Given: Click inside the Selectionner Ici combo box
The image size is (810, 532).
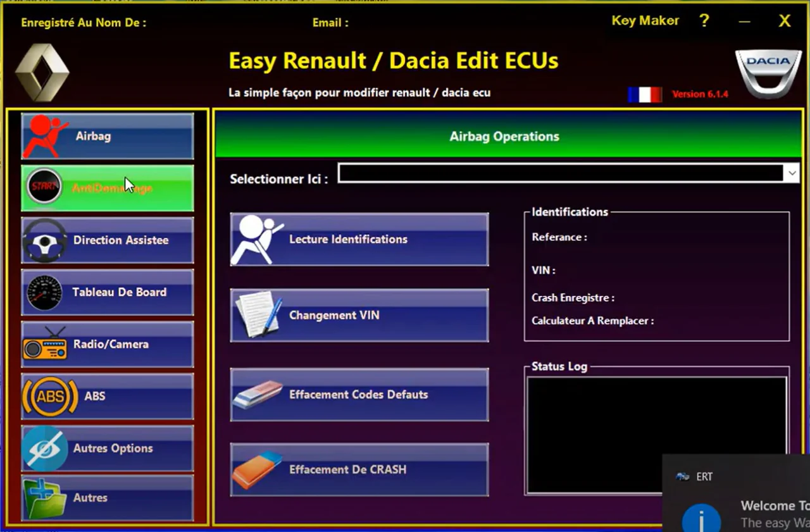Looking at the screenshot, I should click(x=560, y=173).
